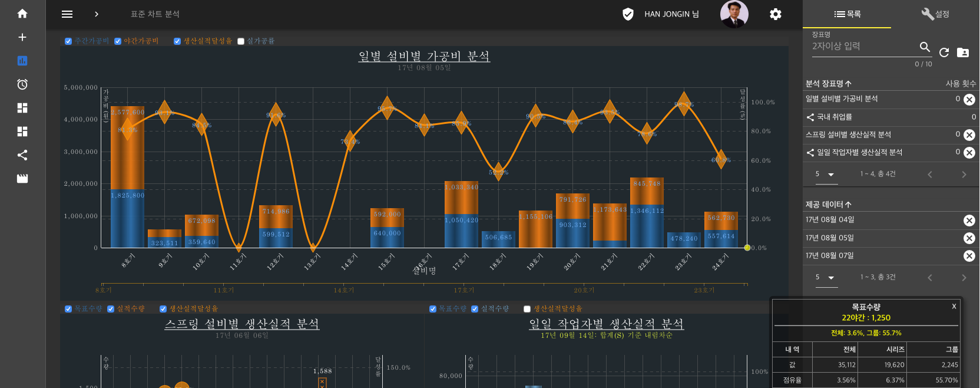The height and width of the screenshot is (388, 980).
Task: Click the 장표명 search input field
Action: click(863, 47)
